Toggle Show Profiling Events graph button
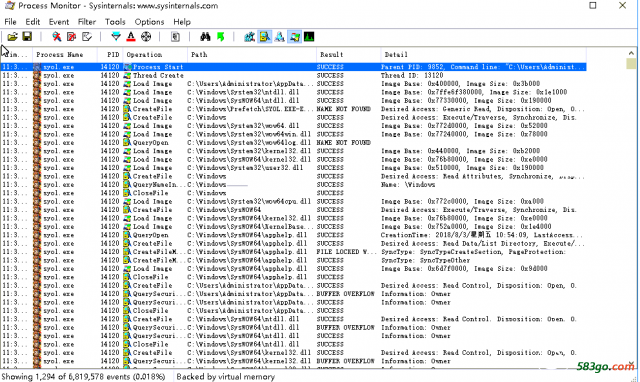The width and height of the screenshot is (640, 382). (309, 37)
